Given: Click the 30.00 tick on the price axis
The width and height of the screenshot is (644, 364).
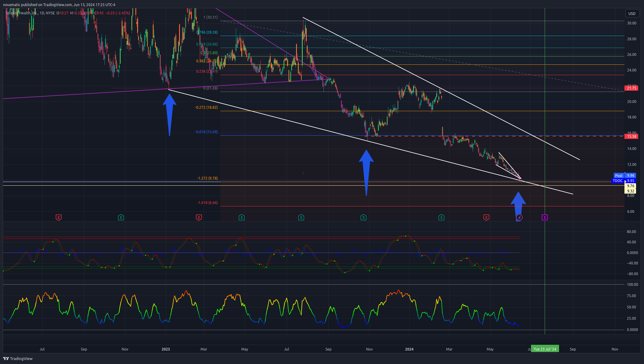Looking at the screenshot, I should point(632,23).
